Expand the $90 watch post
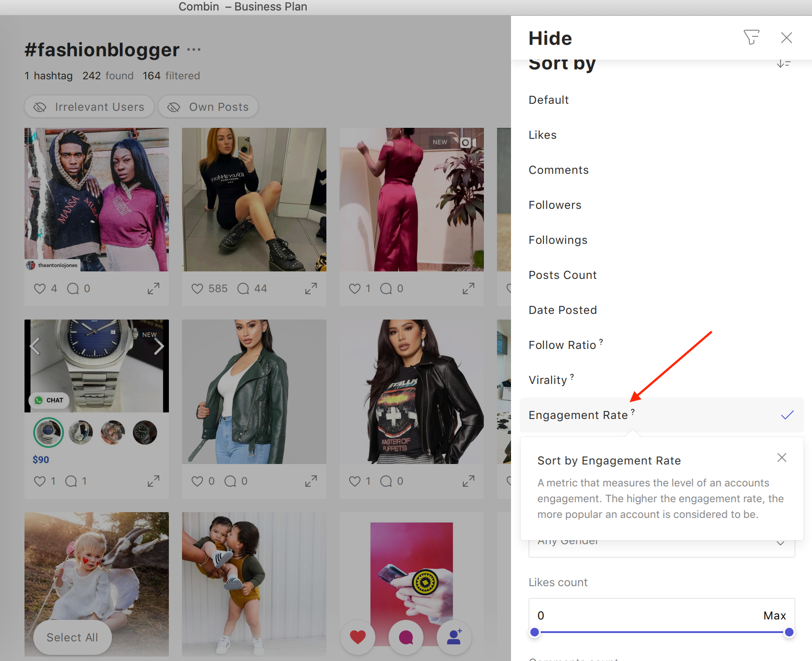Viewport: 812px width, 661px height. (x=154, y=481)
